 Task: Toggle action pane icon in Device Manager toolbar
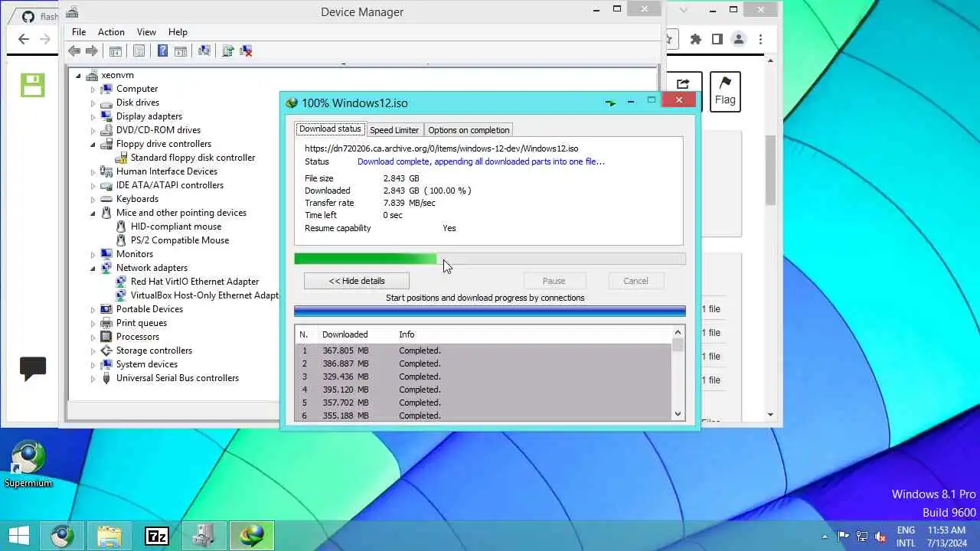(181, 51)
